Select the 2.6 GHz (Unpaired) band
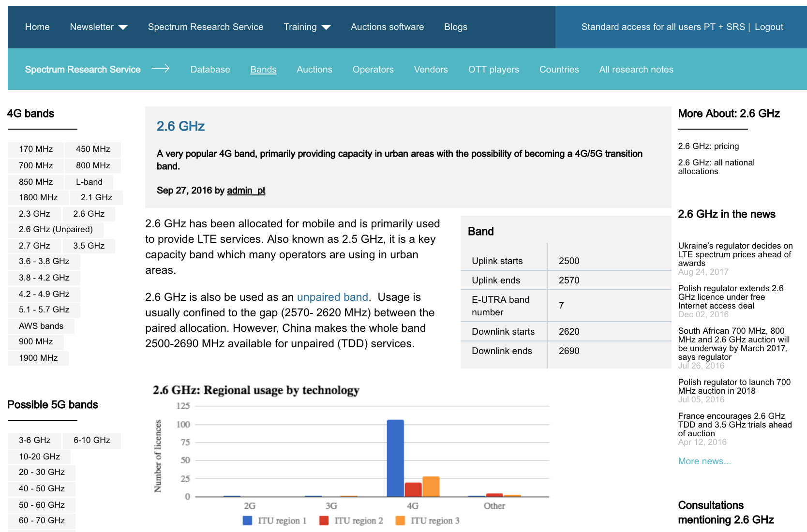 click(x=56, y=229)
